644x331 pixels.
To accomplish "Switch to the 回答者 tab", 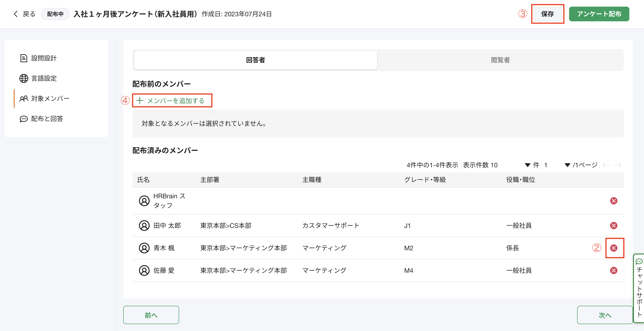I will click(256, 60).
